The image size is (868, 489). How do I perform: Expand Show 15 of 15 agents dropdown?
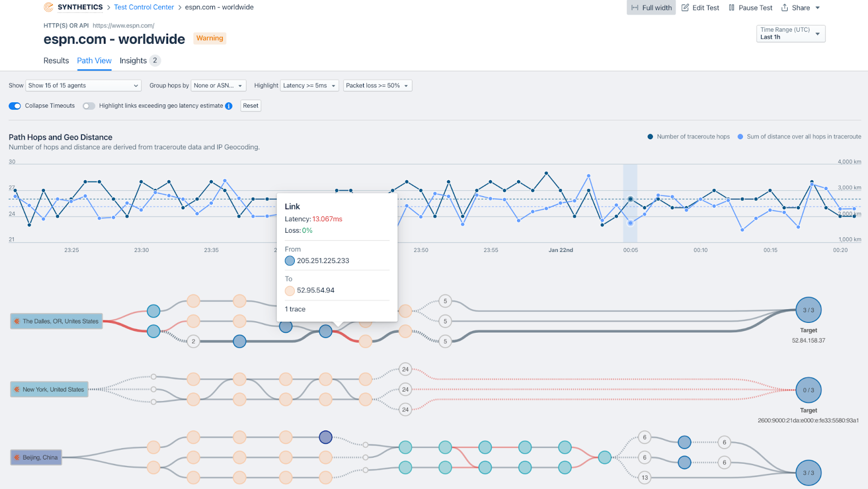[84, 85]
